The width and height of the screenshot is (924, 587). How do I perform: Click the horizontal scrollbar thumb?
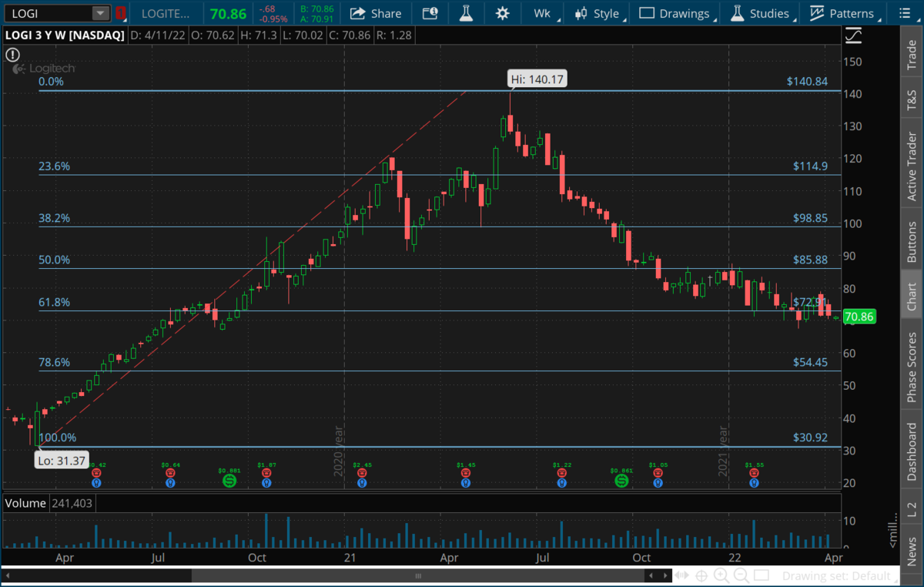click(x=419, y=575)
